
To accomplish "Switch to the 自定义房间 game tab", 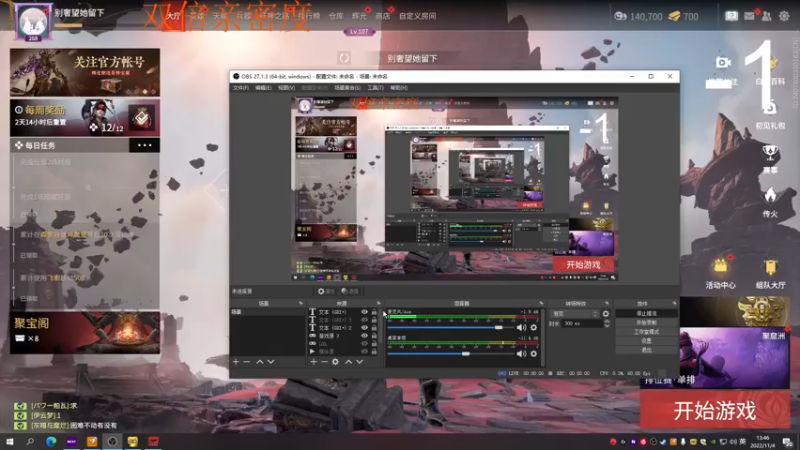I will tap(417, 16).
